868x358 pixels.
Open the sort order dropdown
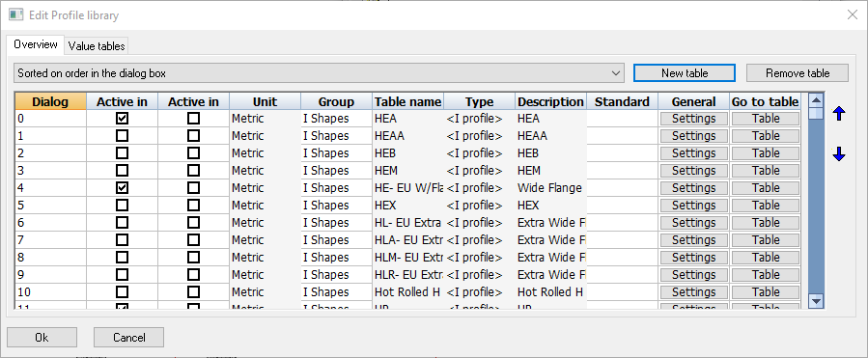click(x=319, y=73)
